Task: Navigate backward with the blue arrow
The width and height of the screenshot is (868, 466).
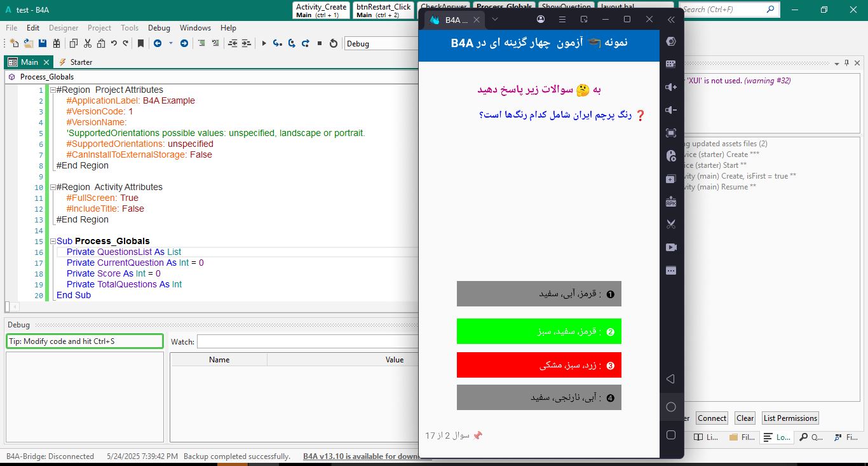Action: pos(158,43)
